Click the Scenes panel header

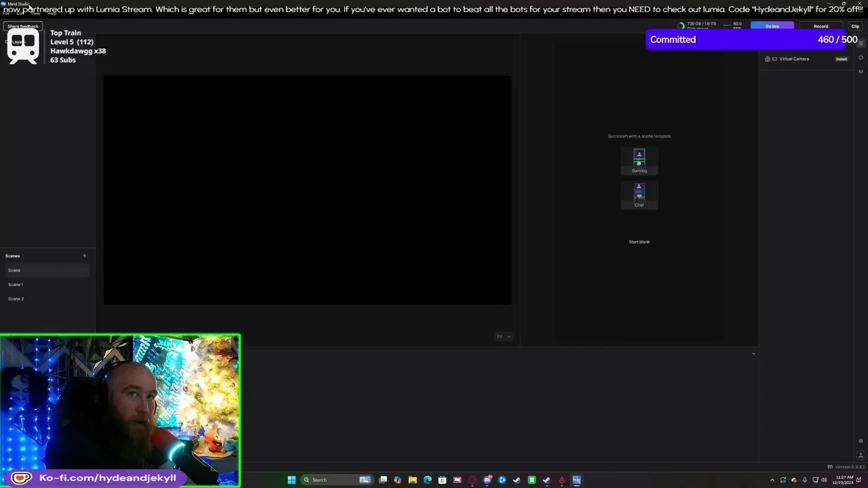[x=13, y=256]
